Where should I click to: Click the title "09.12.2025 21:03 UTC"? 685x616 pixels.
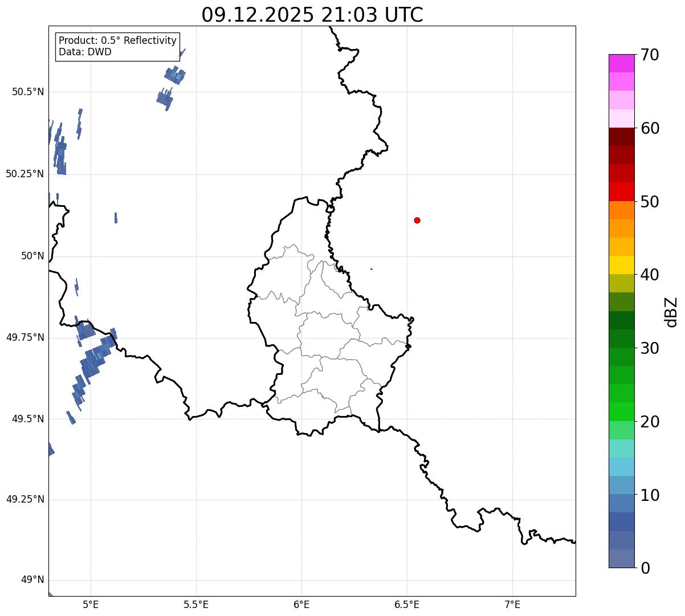[x=312, y=15]
